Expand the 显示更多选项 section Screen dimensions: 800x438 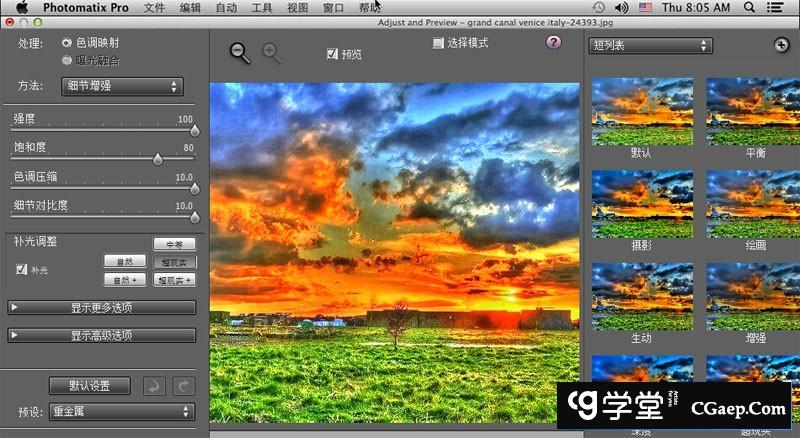tap(102, 307)
